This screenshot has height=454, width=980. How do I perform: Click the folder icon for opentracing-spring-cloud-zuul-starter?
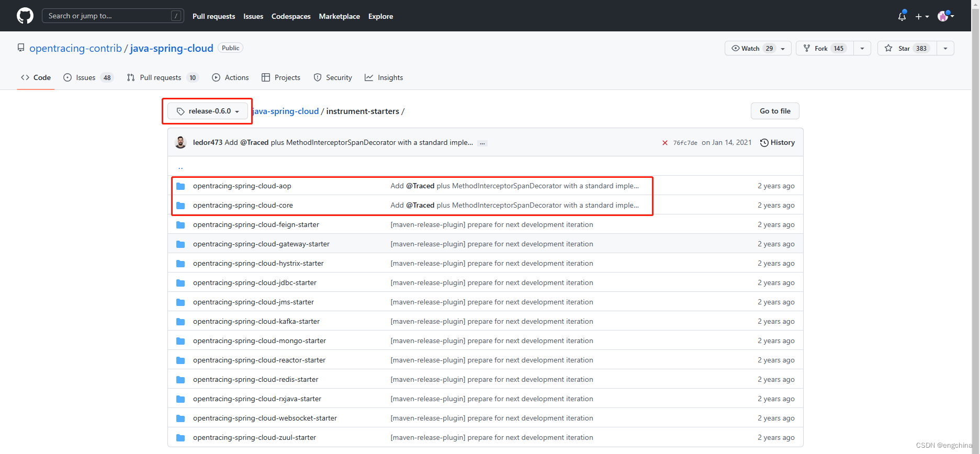[181, 437]
